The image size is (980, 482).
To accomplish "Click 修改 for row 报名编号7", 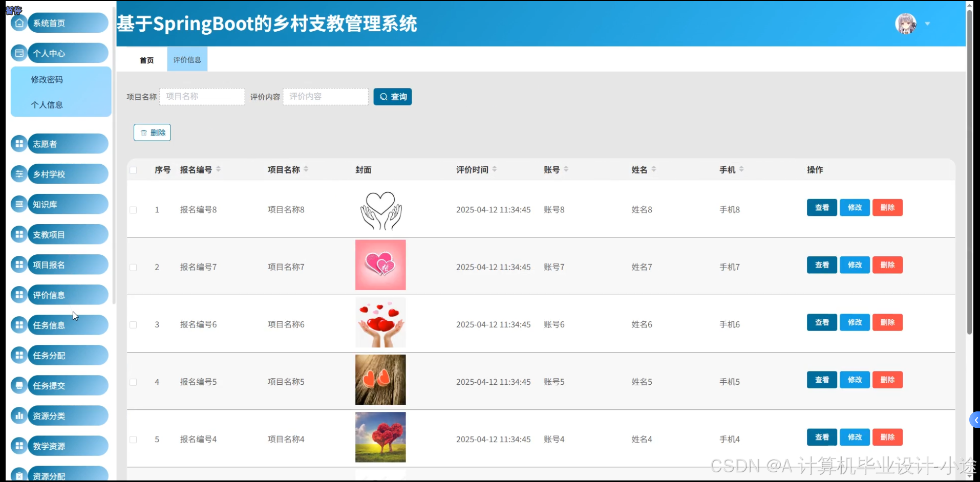I will click(x=855, y=265).
